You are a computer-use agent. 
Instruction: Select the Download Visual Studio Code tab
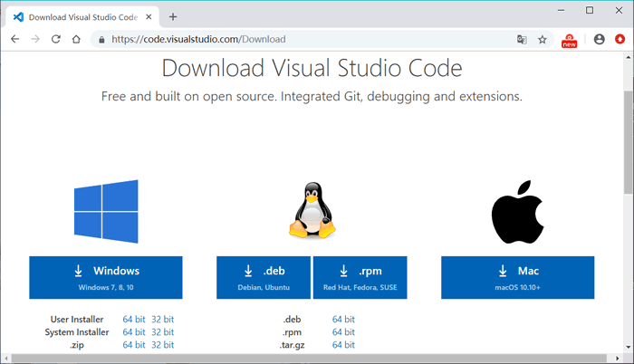(82, 17)
